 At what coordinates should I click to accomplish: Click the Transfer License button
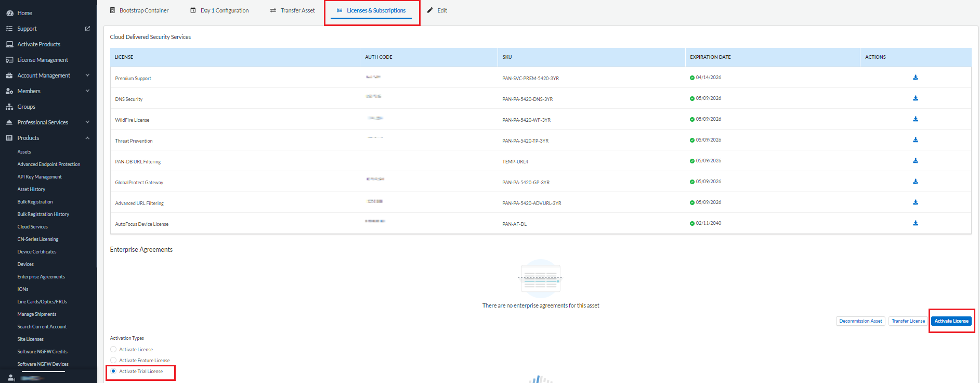[x=908, y=321]
